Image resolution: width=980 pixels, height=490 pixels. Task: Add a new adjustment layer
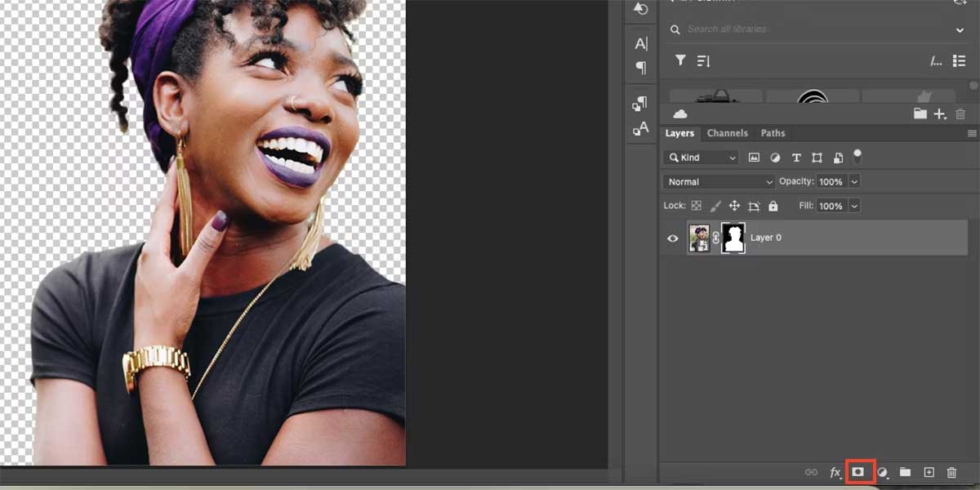[882, 472]
